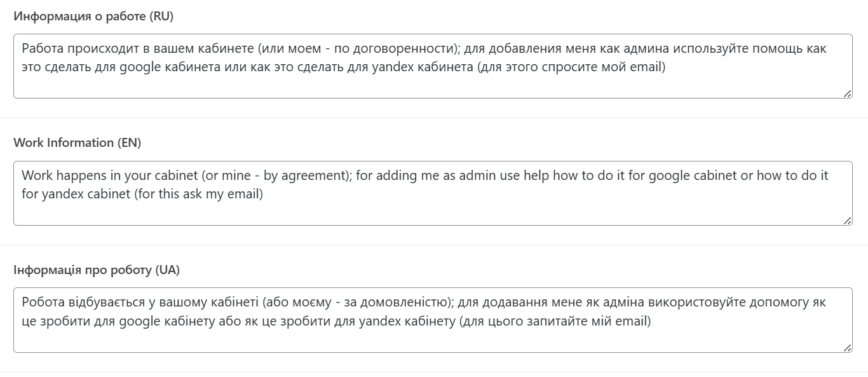Click the resize handle of the Ukrainian textarea
The image size is (868, 377).
pyautogui.click(x=848, y=348)
